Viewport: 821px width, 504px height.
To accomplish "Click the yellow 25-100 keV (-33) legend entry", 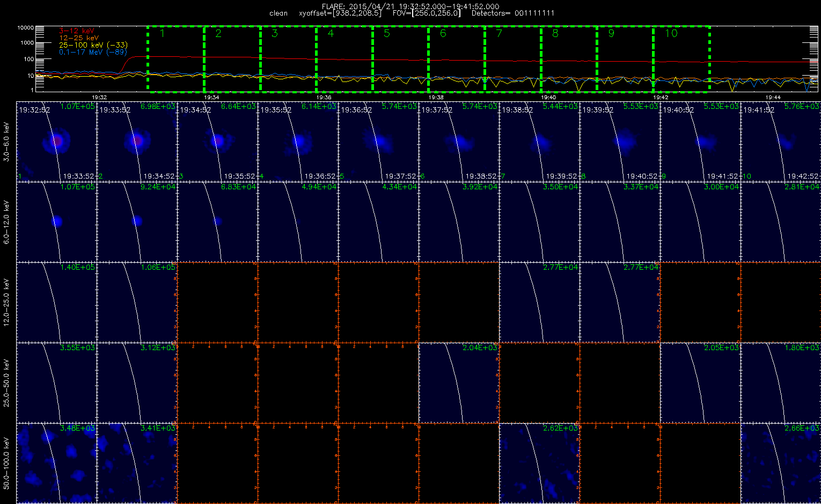I will 93,45.
